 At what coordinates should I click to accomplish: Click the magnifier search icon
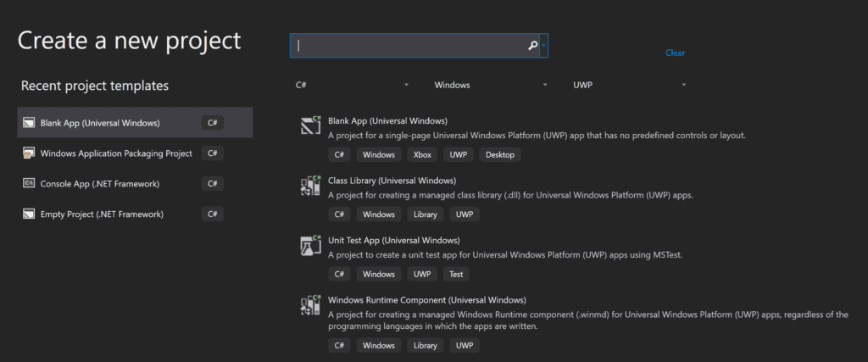click(533, 46)
